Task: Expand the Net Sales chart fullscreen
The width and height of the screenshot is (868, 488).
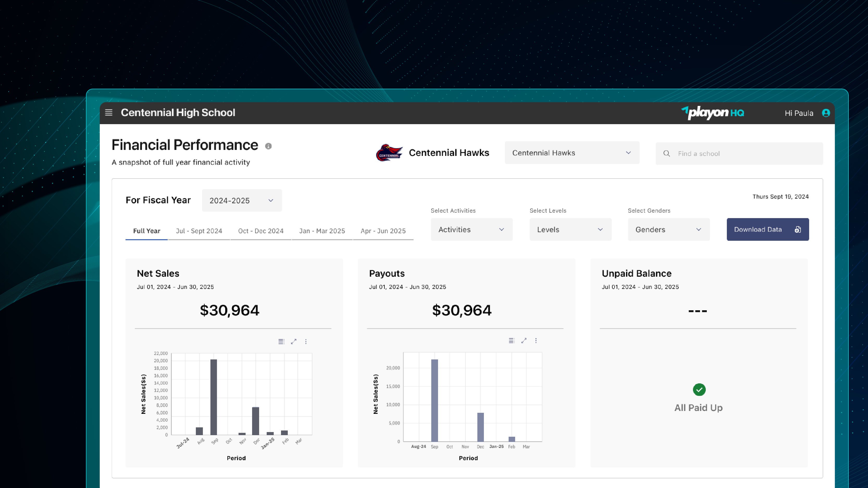Action: (294, 341)
